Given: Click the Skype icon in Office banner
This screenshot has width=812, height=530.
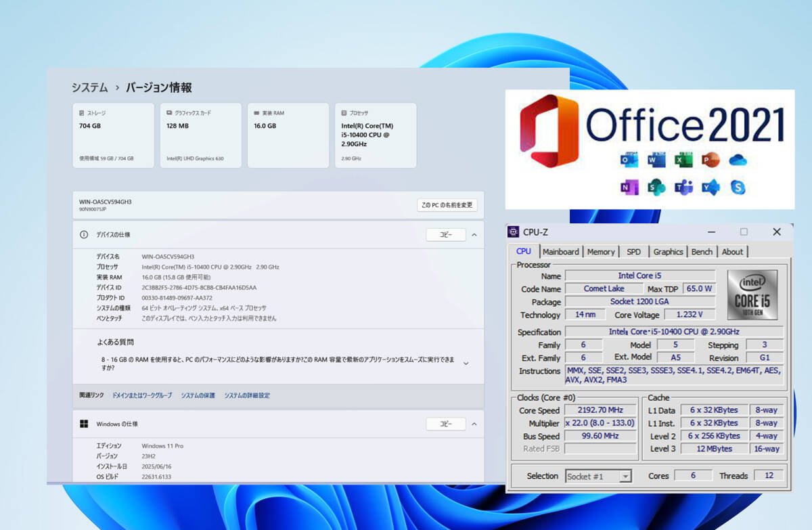Looking at the screenshot, I should [x=738, y=187].
